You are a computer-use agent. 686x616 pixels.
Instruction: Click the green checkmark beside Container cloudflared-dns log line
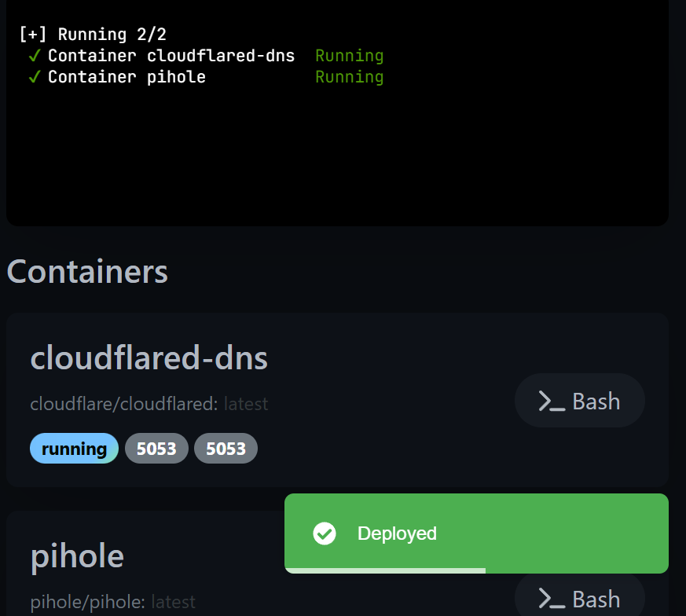coord(31,55)
